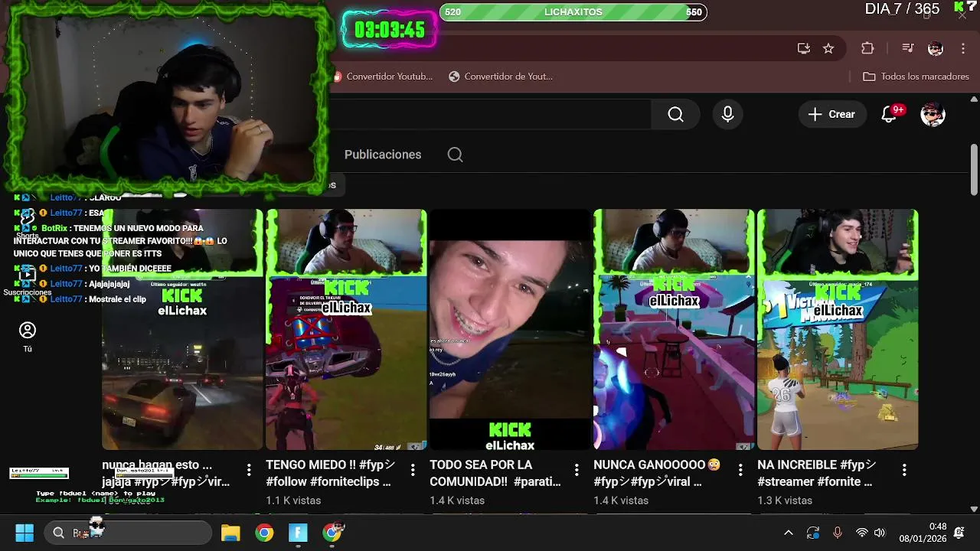
Task: Open the Tú sidebar item
Action: pyautogui.click(x=28, y=337)
